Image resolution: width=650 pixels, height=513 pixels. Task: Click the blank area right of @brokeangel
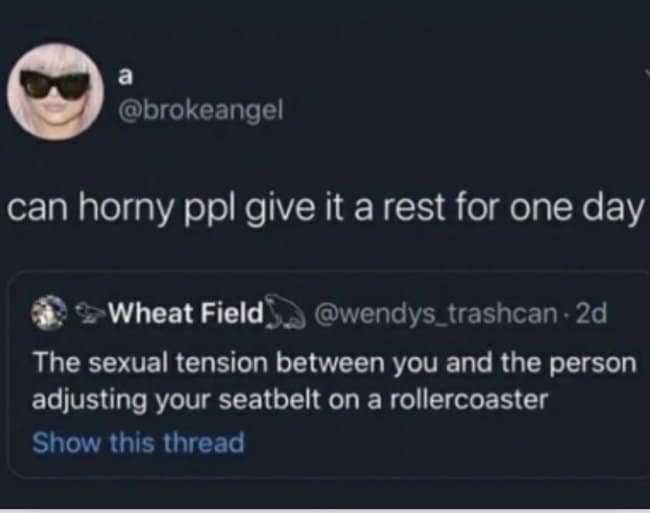click(x=456, y=110)
